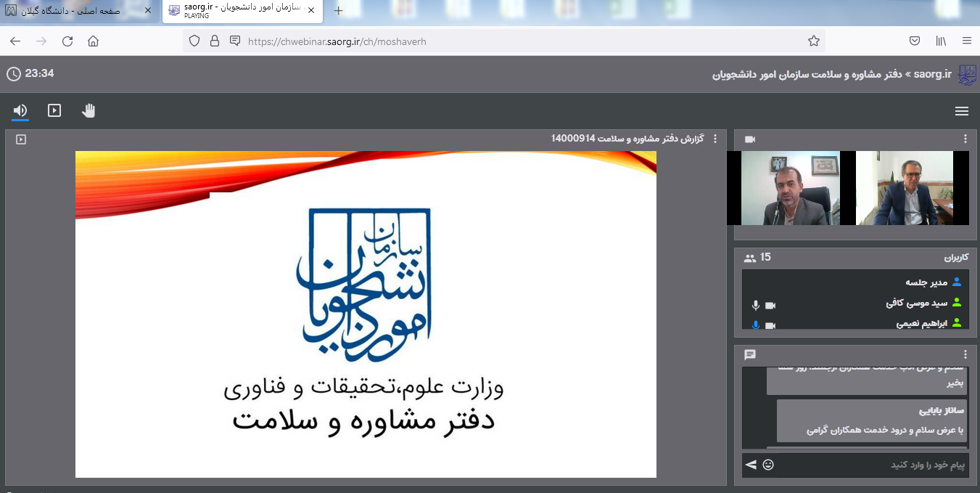The width and height of the screenshot is (980, 493).
Task: Open the hamburger menu in webinar toolbar
Action: (962, 111)
